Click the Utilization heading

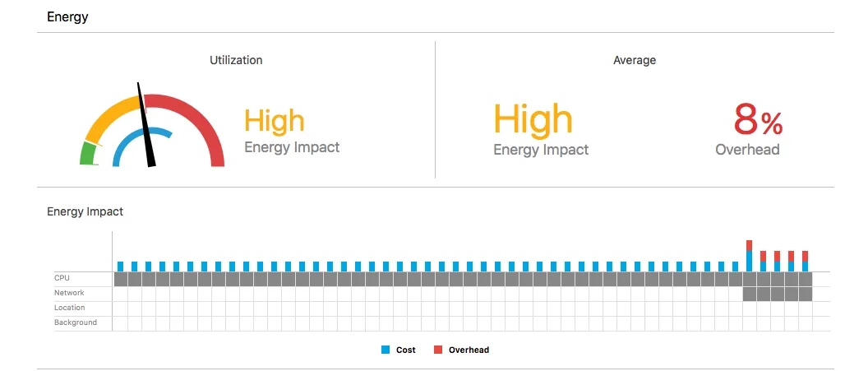(x=236, y=60)
